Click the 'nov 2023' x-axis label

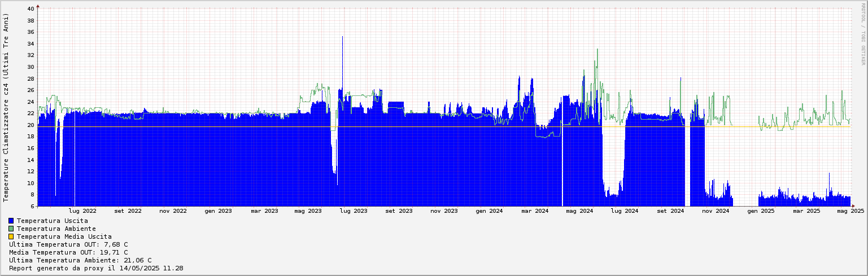coord(444,211)
